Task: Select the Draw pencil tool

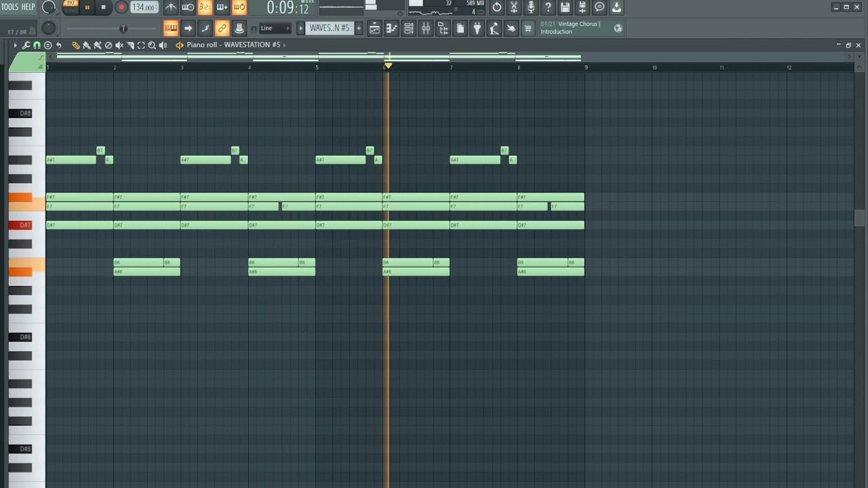Action: tap(75, 45)
